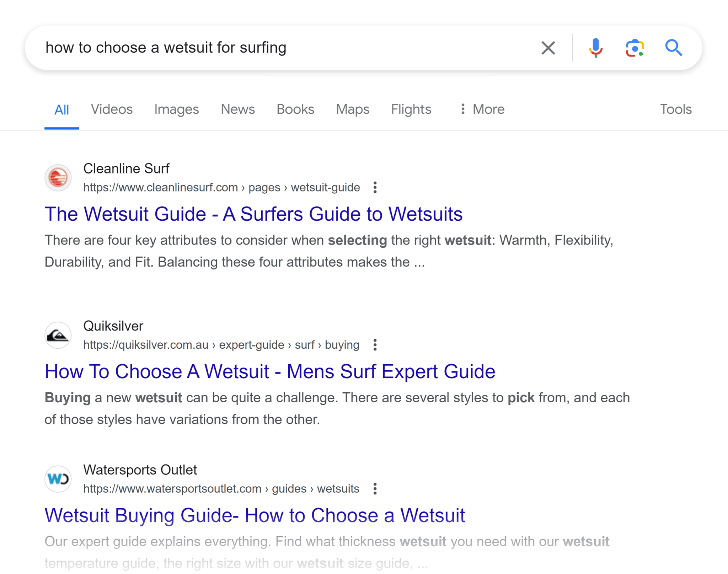Image resolution: width=728 pixels, height=574 pixels.
Task: Click the Watersports Outlet favicon
Action: 58,479
